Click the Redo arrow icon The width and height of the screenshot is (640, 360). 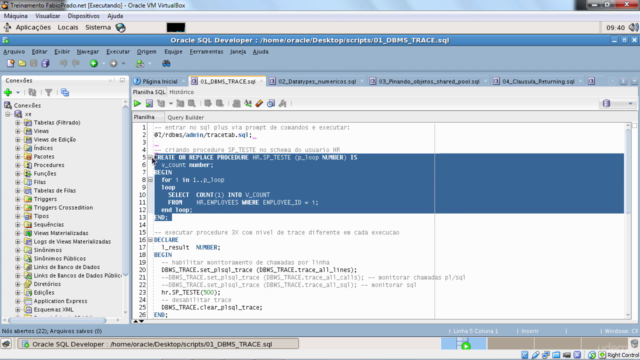(76, 63)
